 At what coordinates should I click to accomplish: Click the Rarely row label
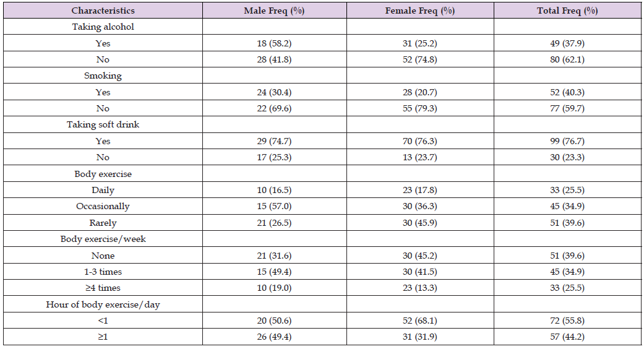(103, 222)
